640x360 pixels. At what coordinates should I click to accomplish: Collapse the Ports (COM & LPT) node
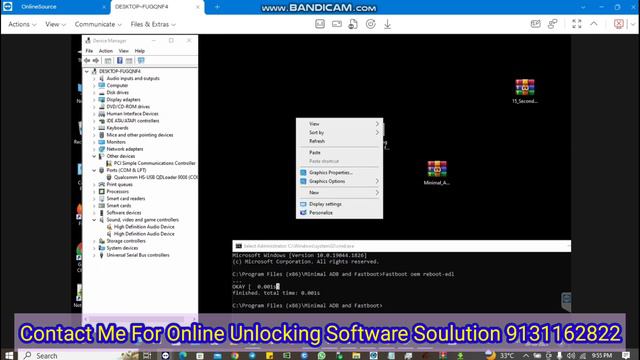pos(94,170)
